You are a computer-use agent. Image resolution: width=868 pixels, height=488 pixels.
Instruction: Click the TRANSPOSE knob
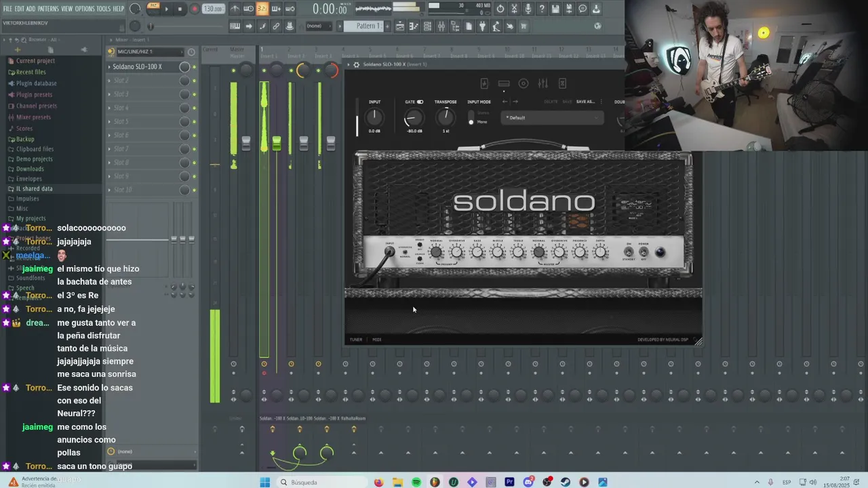coord(446,117)
